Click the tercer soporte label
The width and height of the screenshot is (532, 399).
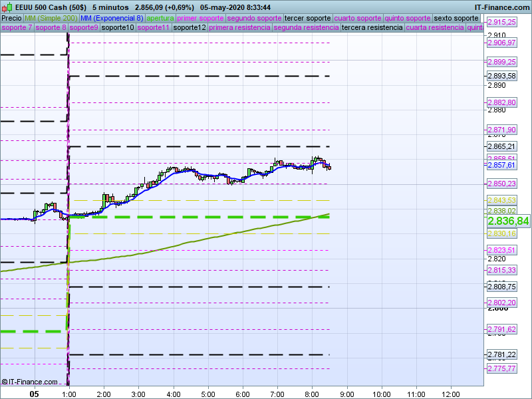click(307, 18)
